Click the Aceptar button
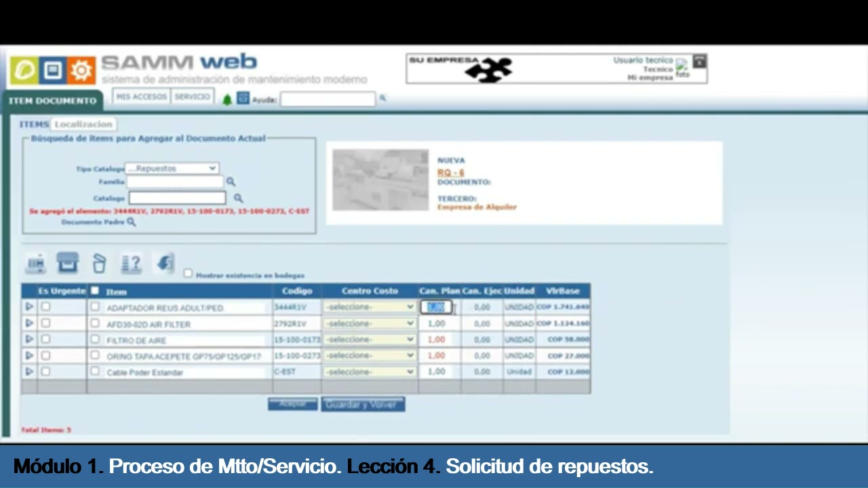Screen dimensions: 868x488 pyautogui.click(x=292, y=404)
